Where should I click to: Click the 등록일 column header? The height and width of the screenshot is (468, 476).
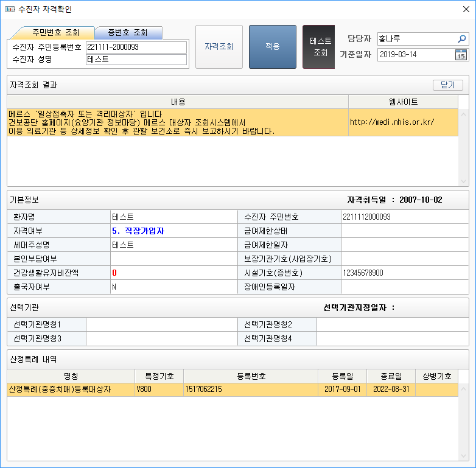point(342,377)
